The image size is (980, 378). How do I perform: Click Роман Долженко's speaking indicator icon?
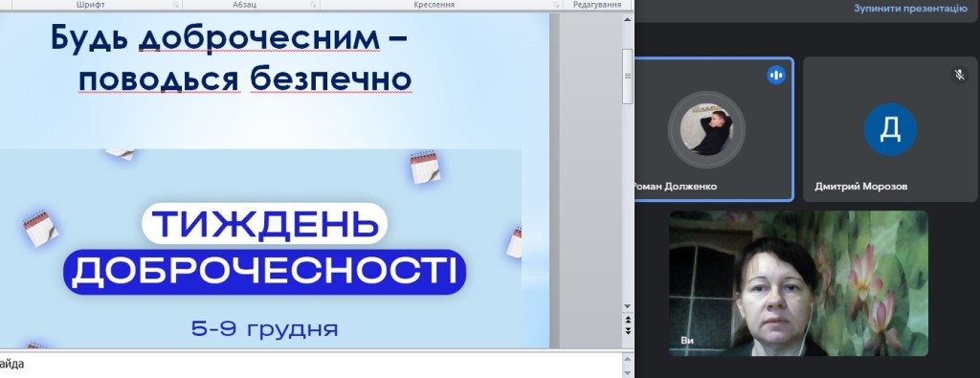pyautogui.click(x=776, y=76)
